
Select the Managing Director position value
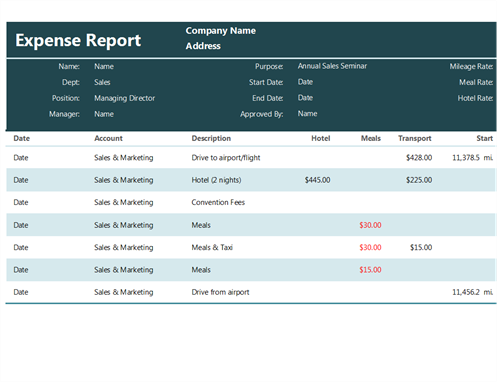point(124,98)
